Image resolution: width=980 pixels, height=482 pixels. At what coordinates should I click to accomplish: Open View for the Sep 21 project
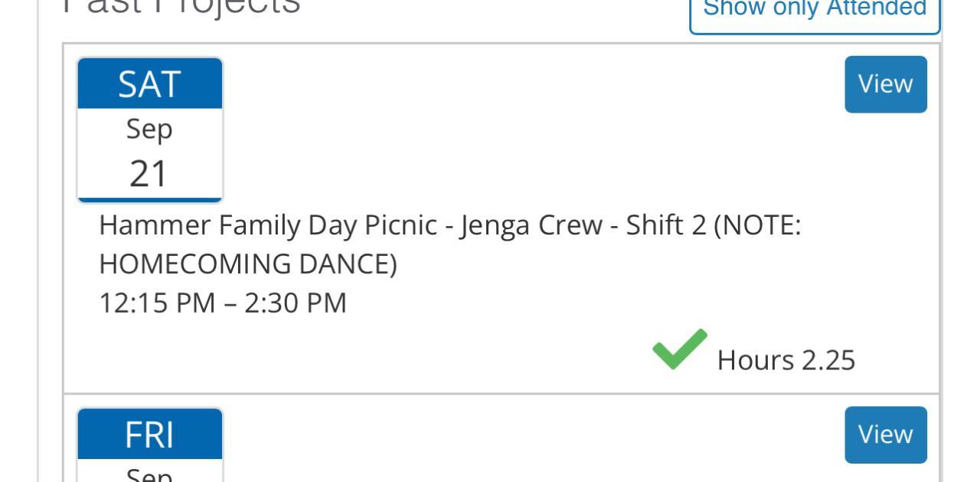tap(885, 84)
